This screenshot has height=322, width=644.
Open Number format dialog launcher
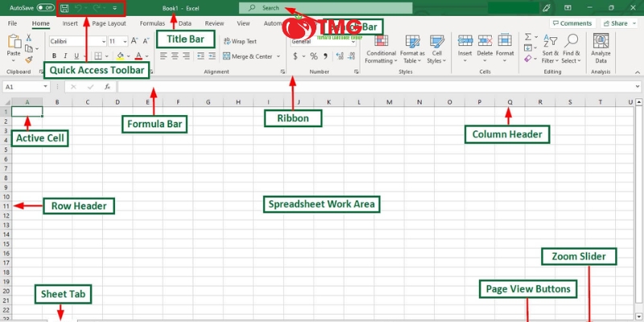click(x=356, y=72)
